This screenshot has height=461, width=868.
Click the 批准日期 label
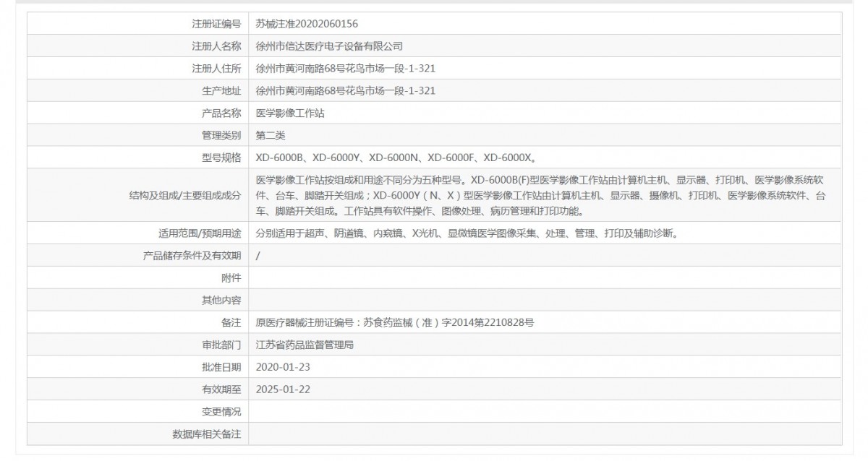point(221,368)
